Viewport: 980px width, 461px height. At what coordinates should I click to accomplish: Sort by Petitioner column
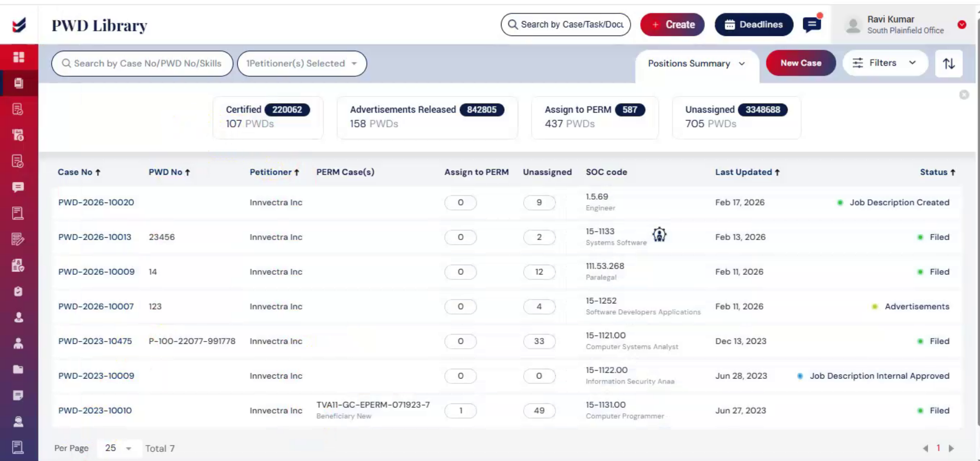(x=274, y=172)
